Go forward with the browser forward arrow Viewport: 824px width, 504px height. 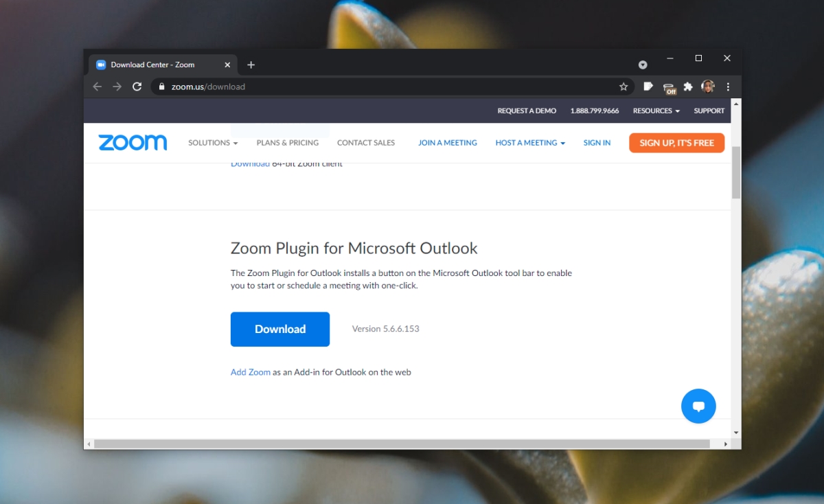coord(117,87)
